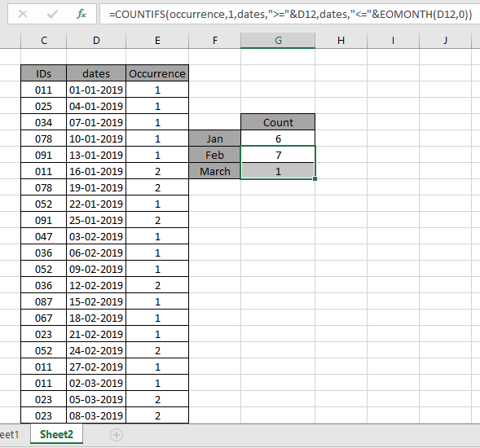Select ID cell 087
The width and height of the screenshot is (480, 448).
tap(44, 301)
